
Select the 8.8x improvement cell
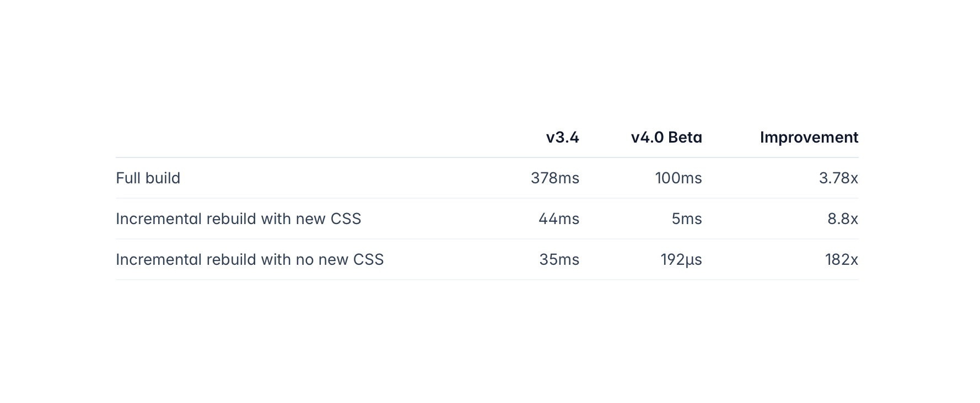pos(842,219)
